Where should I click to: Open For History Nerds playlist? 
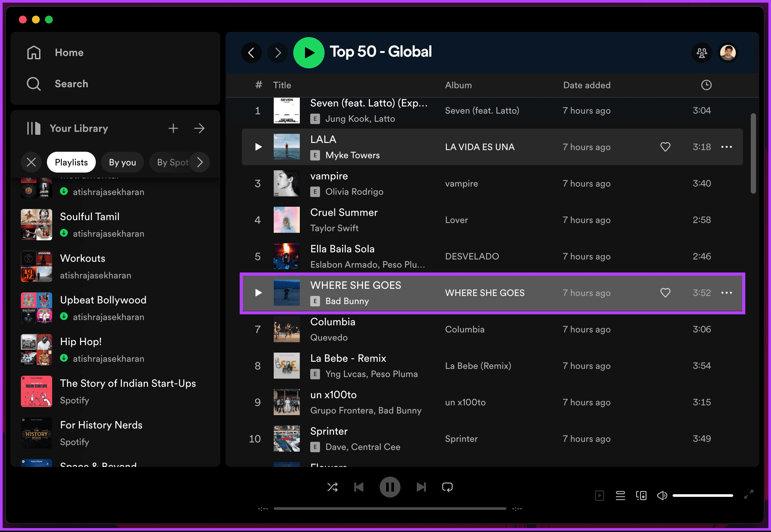[x=115, y=433]
